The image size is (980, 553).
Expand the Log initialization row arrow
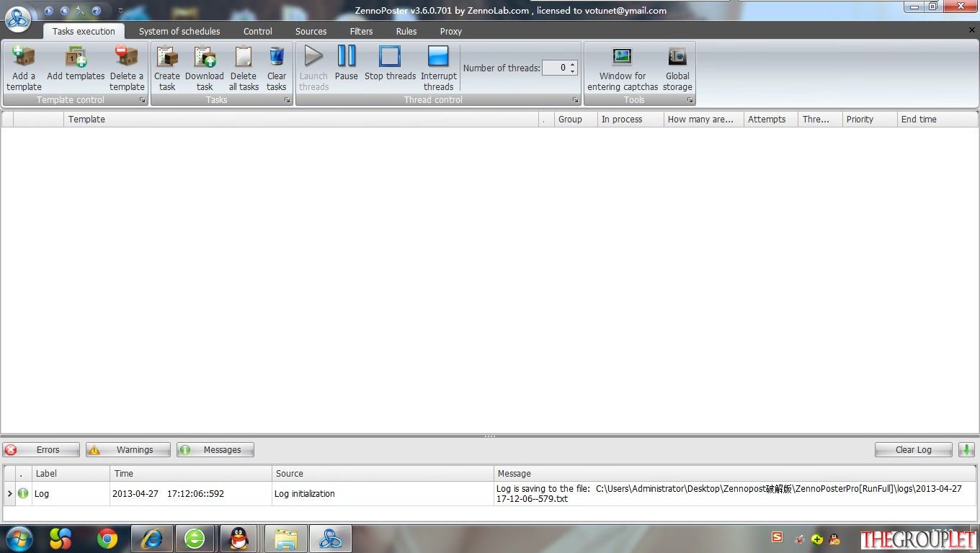(x=10, y=494)
